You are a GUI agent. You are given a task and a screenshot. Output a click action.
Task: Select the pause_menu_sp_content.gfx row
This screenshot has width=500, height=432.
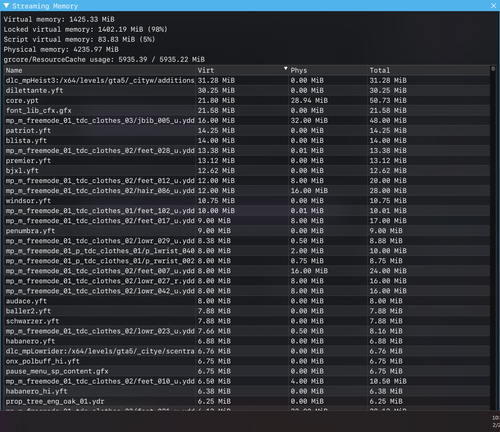coord(247,371)
